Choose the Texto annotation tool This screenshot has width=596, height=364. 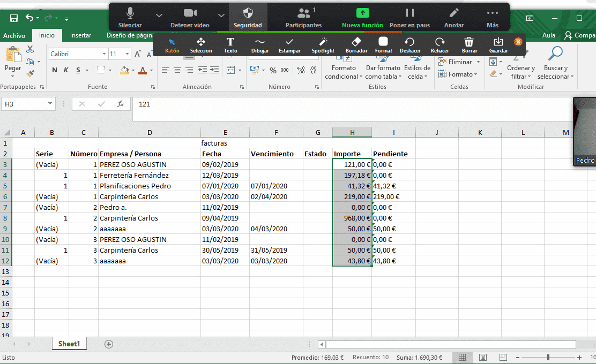230,45
